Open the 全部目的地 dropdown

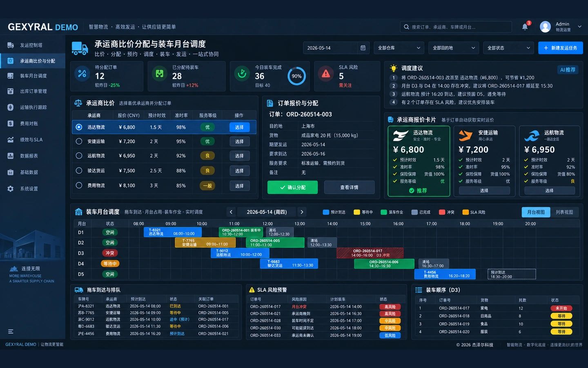[x=454, y=48]
